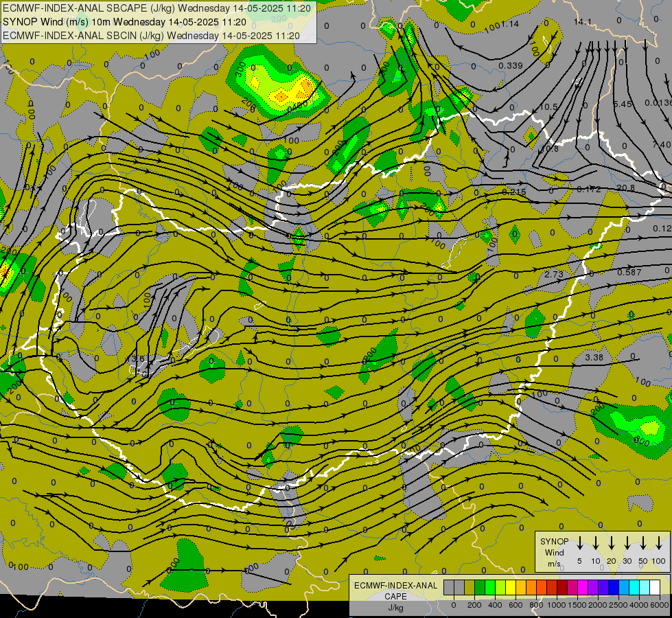Select the SYNOP Wind 10m header line
This screenshot has width=672, height=618.
click(125, 22)
